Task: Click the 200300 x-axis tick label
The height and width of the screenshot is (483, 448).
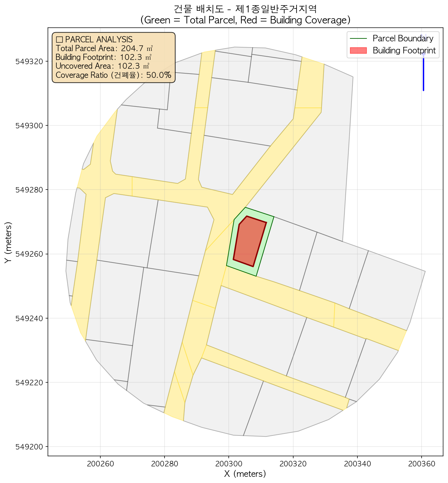Action: 229,463
